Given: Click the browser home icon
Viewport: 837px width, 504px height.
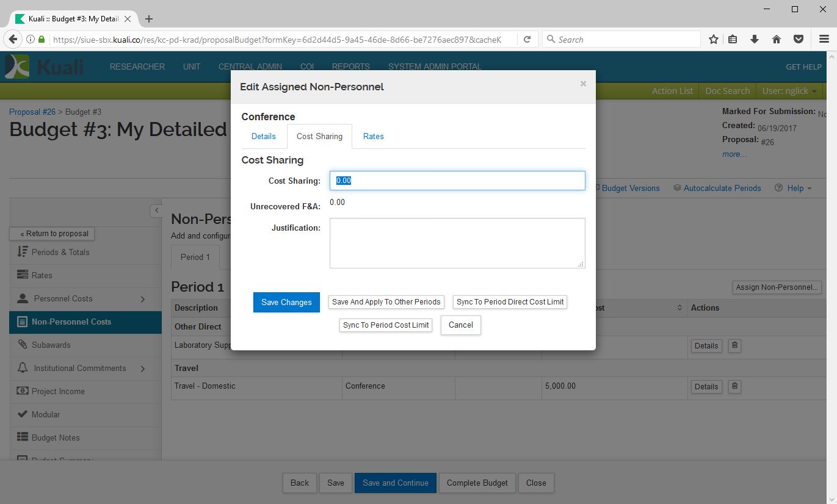Looking at the screenshot, I should [x=777, y=40].
